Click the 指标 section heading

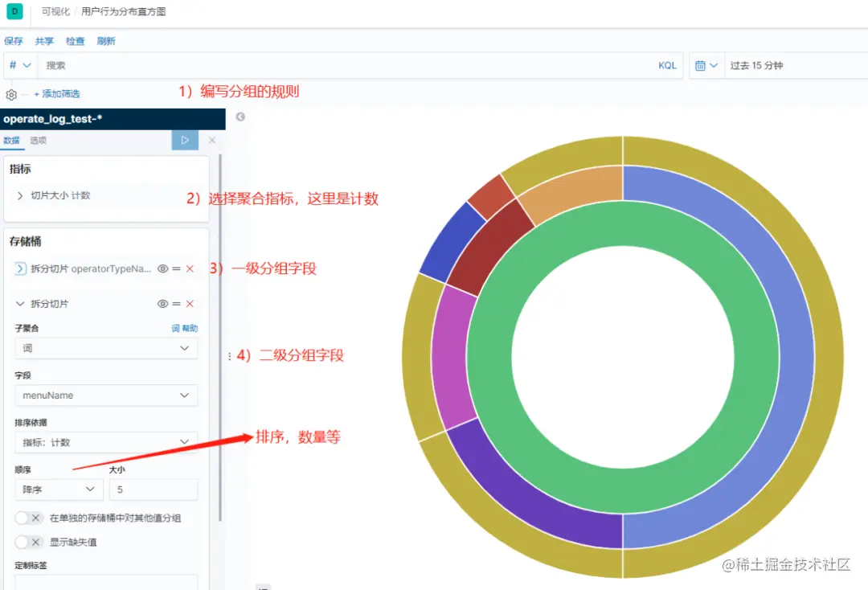coord(20,169)
